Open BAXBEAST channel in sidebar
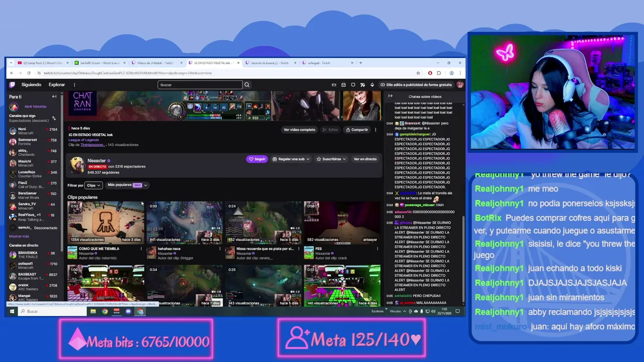Screen dimensions: 644x362 click(x=33, y=276)
